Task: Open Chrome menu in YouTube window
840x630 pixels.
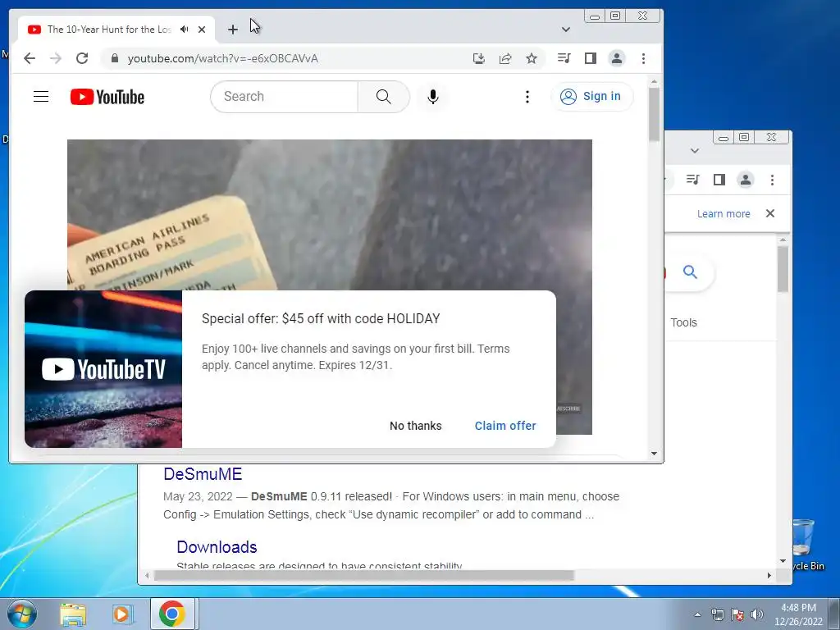Action: [x=643, y=58]
